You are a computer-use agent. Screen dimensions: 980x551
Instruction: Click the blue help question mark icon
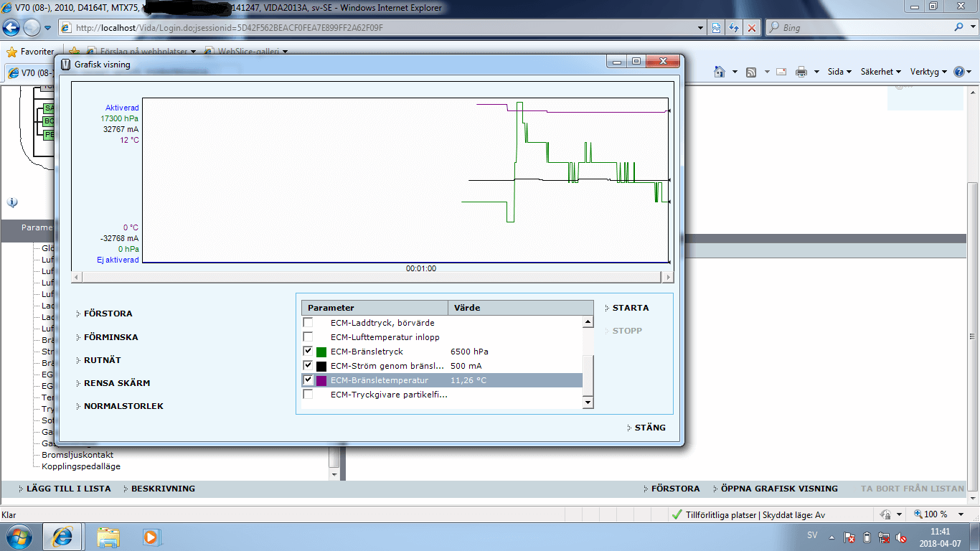click(959, 72)
